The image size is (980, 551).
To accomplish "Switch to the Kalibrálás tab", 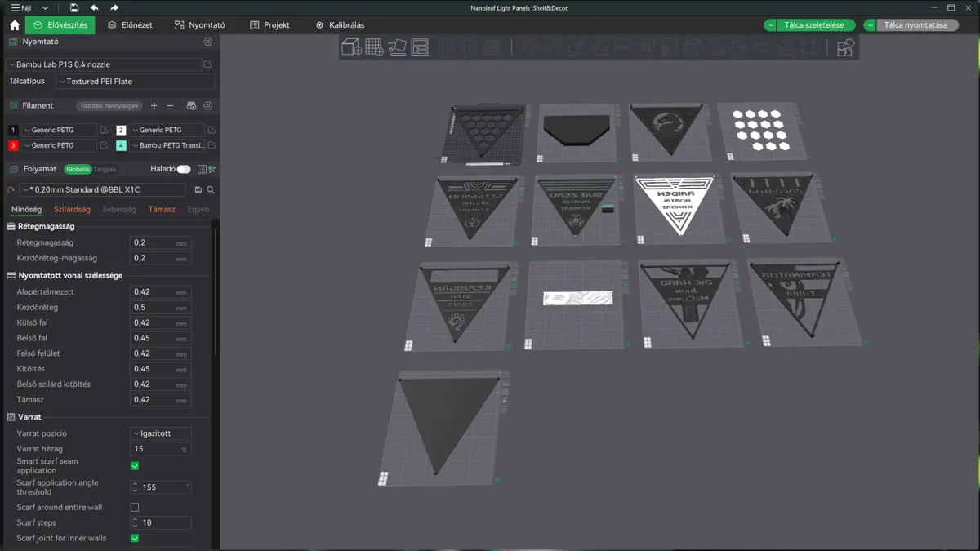I will click(x=340, y=25).
